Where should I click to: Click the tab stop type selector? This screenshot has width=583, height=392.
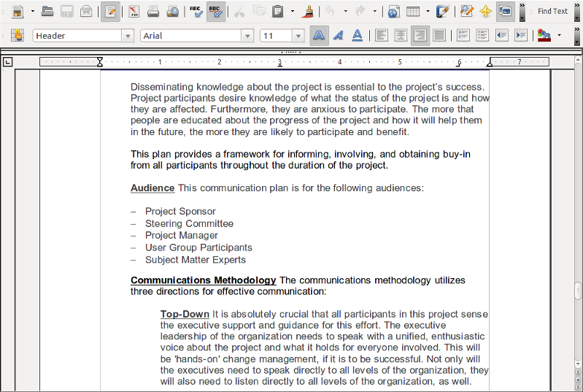(7, 62)
